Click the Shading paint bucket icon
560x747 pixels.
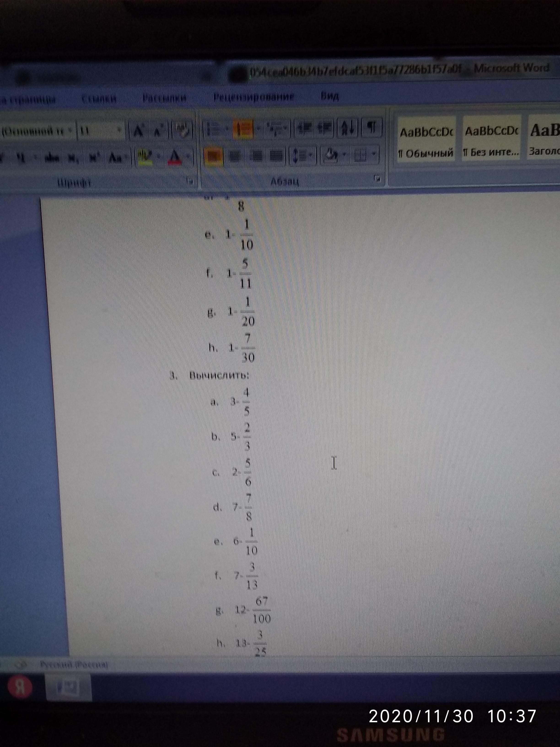[x=331, y=156]
